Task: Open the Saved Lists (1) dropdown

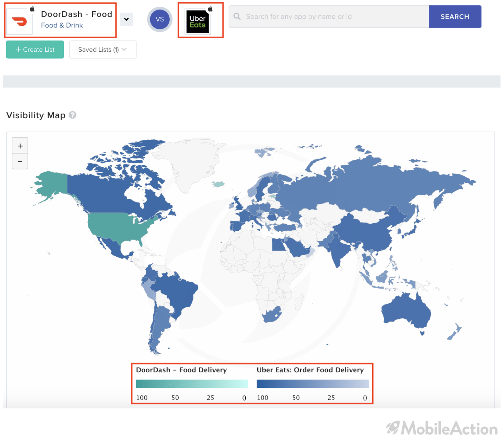Action: (x=103, y=49)
